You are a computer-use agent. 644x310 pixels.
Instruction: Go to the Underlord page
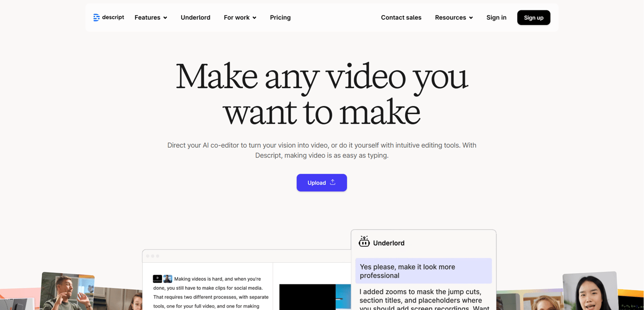point(195,17)
